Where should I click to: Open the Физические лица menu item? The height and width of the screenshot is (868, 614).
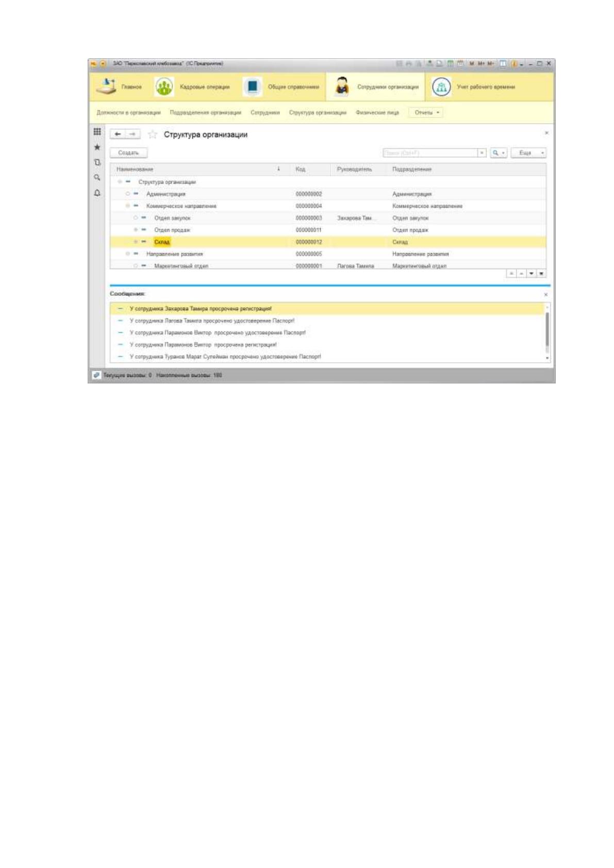[x=377, y=112]
